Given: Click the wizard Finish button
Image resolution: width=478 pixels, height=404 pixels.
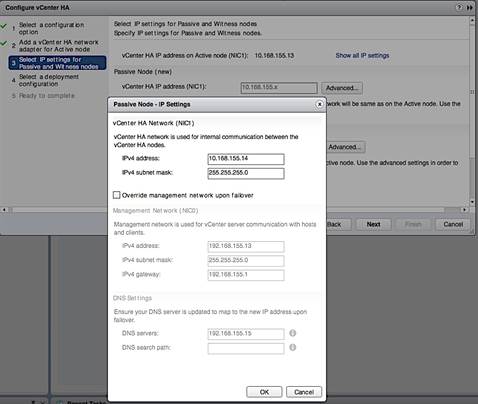Looking at the screenshot, I should pos(413,224).
